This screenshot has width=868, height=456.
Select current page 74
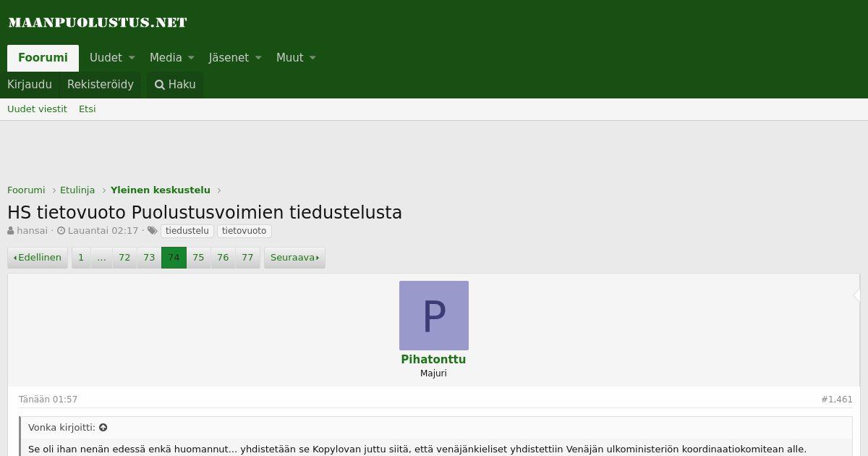174,258
